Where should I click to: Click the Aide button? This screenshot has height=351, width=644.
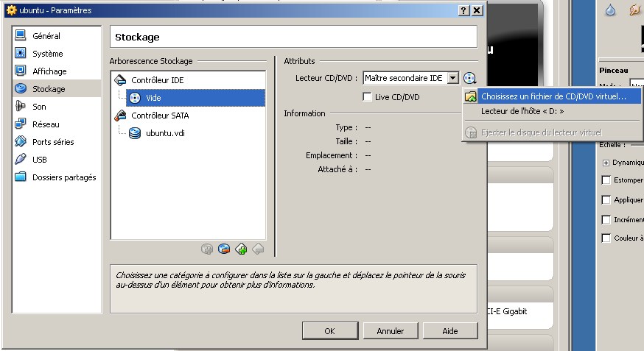(x=450, y=330)
